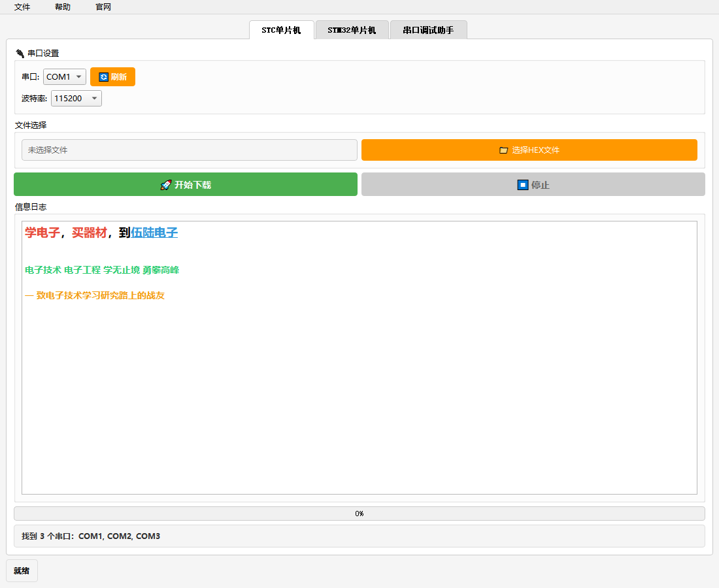Image resolution: width=719 pixels, height=588 pixels.
Task: Select the STC单片机 tab
Action: pyautogui.click(x=281, y=30)
